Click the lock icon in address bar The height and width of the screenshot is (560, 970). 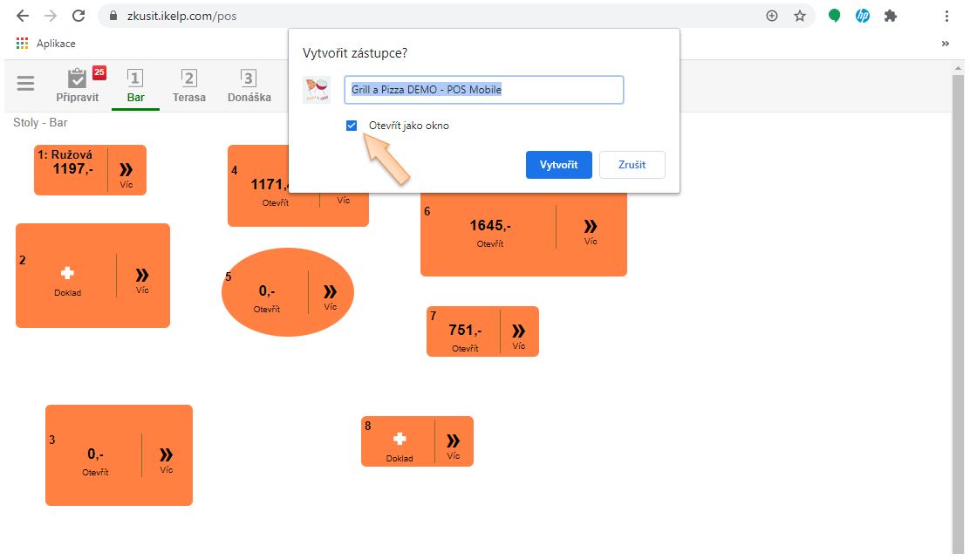pyautogui.click(x=113, y=16)
